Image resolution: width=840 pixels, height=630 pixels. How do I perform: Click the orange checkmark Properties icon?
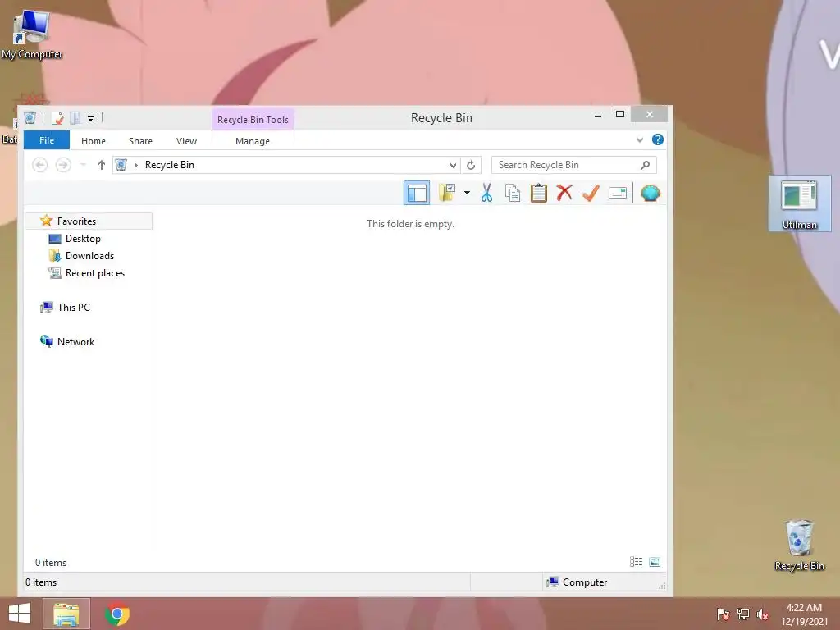pyautogui.click(x=591, y=193)
